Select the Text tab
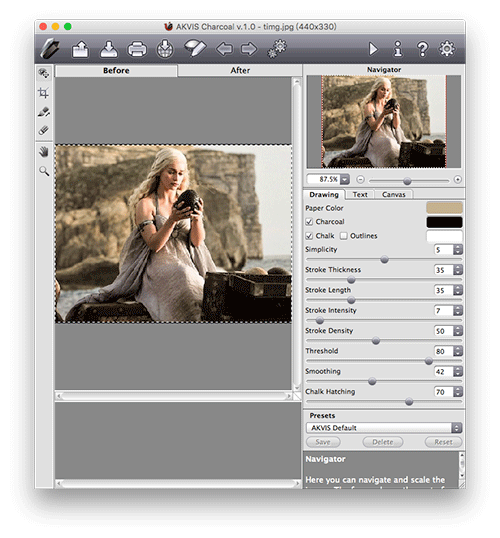Screen dimensions: 500x538 pos(360,195)
